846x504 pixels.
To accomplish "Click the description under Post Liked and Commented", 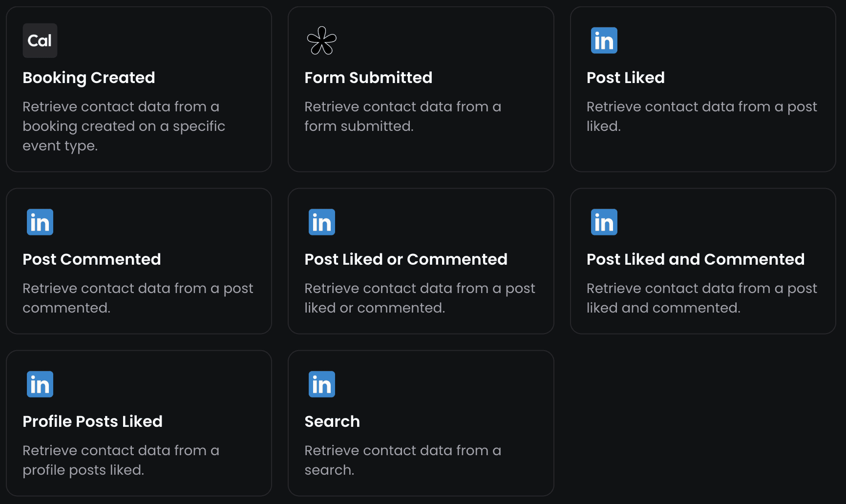I will 702,298.
